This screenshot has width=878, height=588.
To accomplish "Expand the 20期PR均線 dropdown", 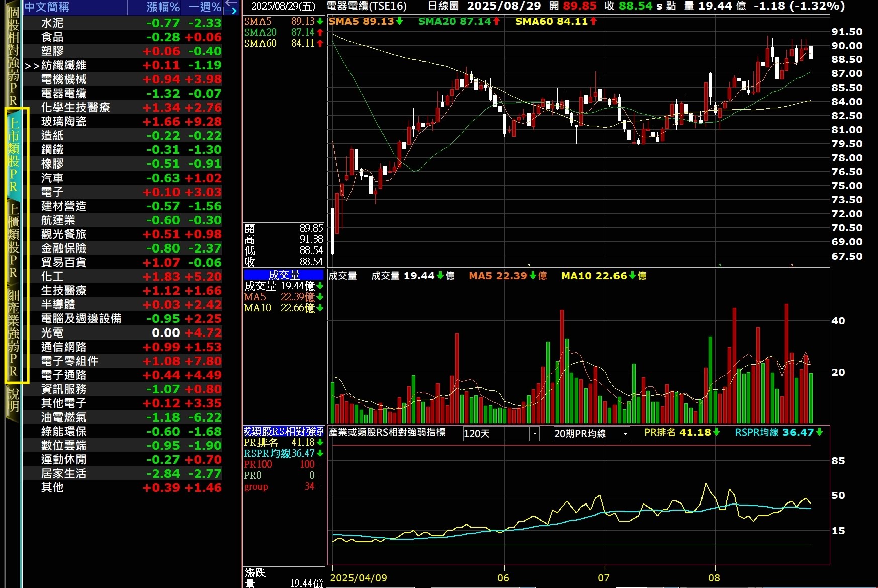I will 625,434.
